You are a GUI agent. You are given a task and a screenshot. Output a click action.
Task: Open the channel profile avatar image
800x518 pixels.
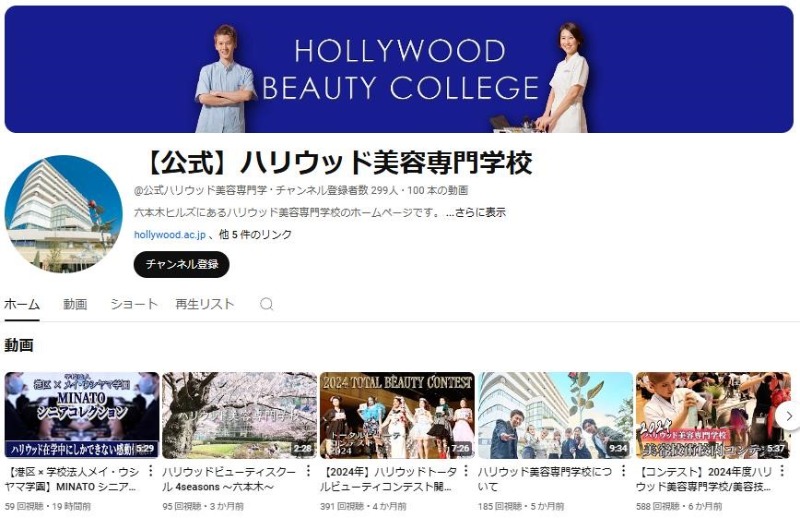click(63, 214)
